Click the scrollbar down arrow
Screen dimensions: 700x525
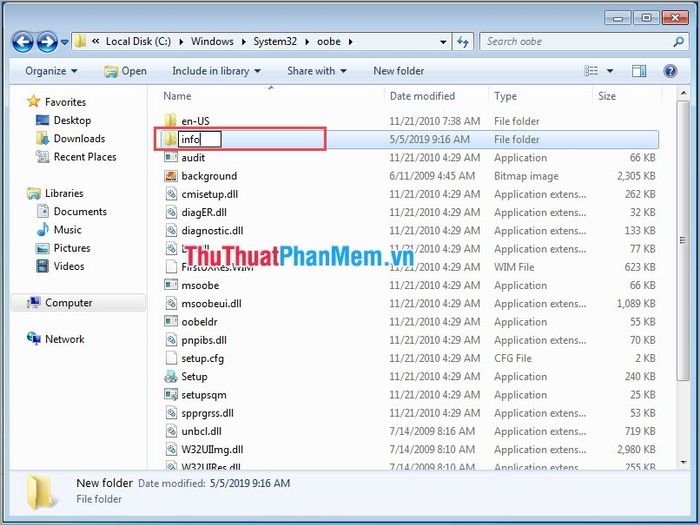click(683, 462)
